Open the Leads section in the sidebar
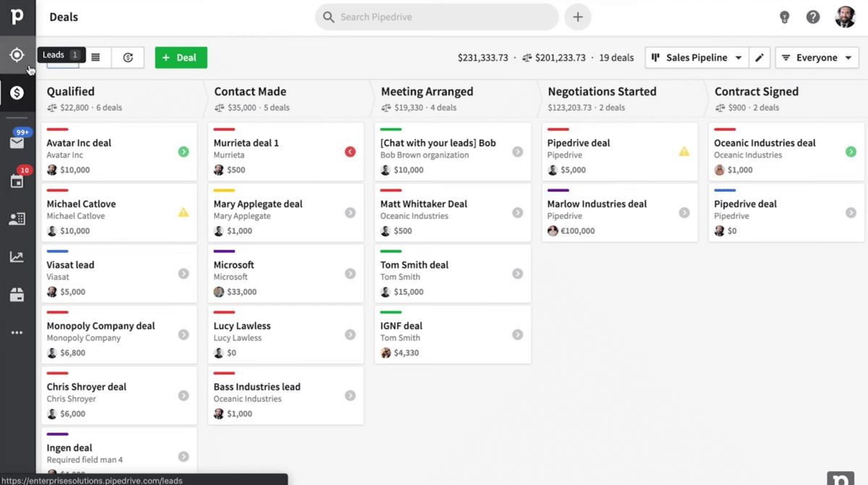 18,54
